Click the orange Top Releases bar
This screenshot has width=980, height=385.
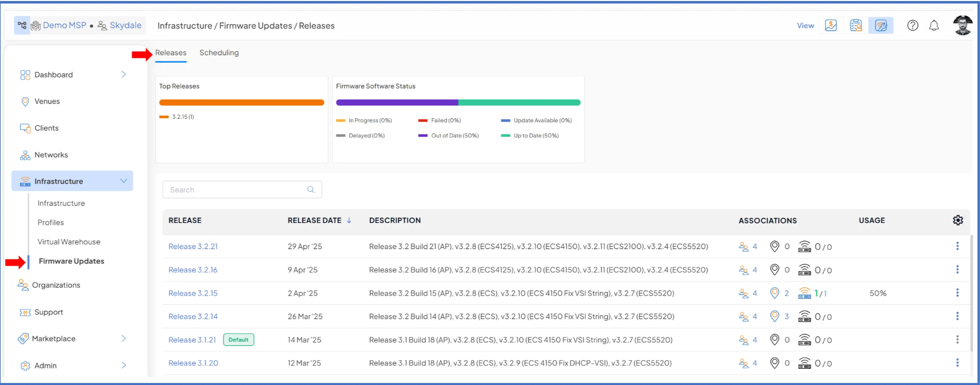point(241,103)
